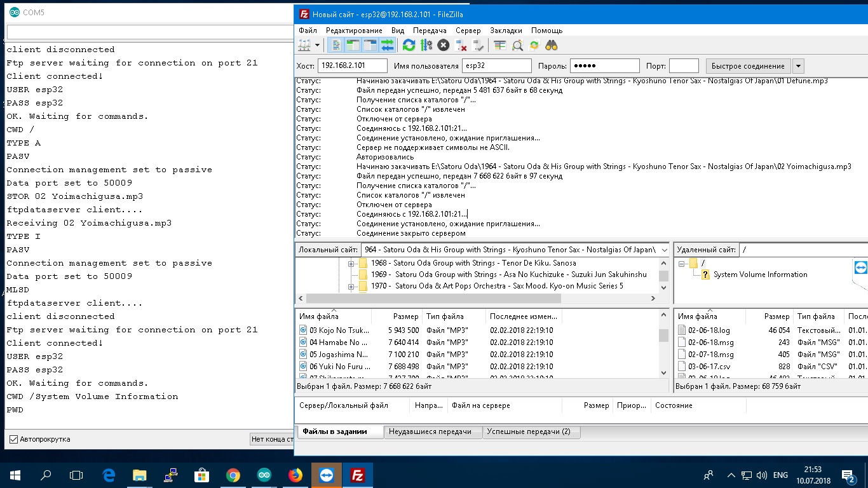The width and height of the screenshot is (868, 488).
Task: Click the Быстрое соединение button
Action: coord(747,66)
